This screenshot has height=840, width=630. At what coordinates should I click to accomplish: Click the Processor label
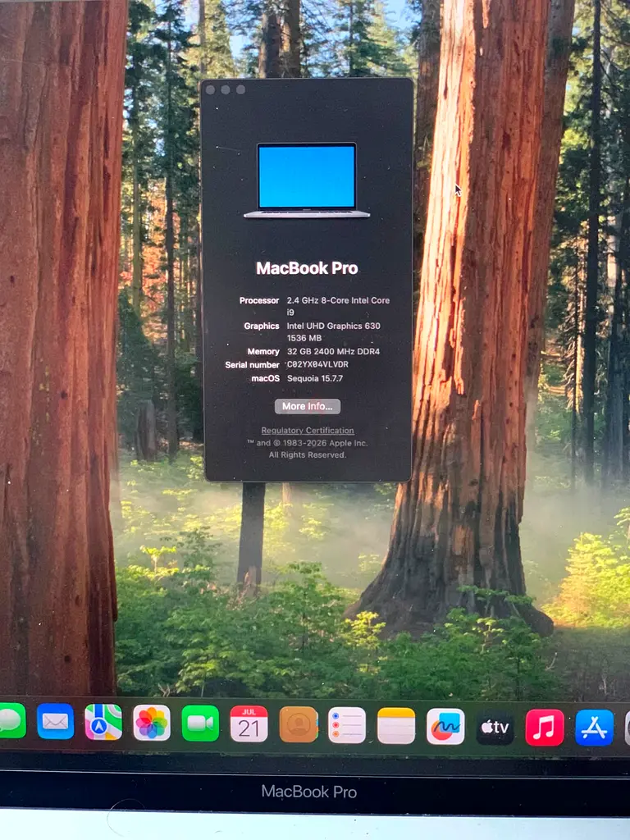259,300
